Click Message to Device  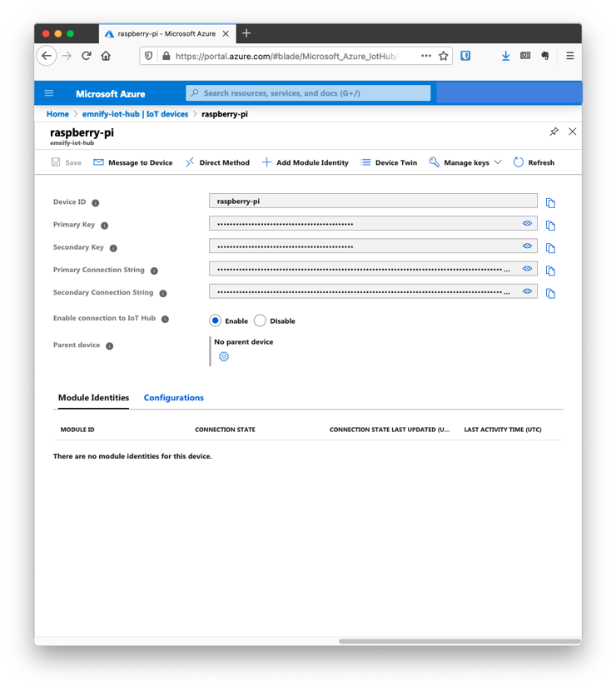133,162
